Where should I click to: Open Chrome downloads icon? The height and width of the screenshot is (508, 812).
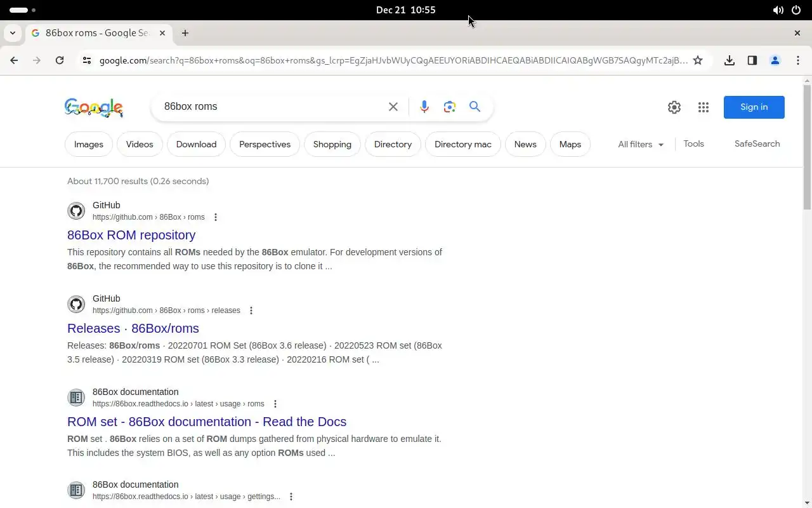(730, 60)
